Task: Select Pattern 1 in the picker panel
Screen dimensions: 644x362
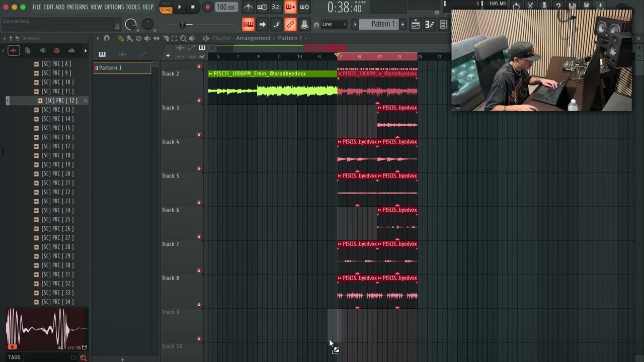Action: pos(122,68)
